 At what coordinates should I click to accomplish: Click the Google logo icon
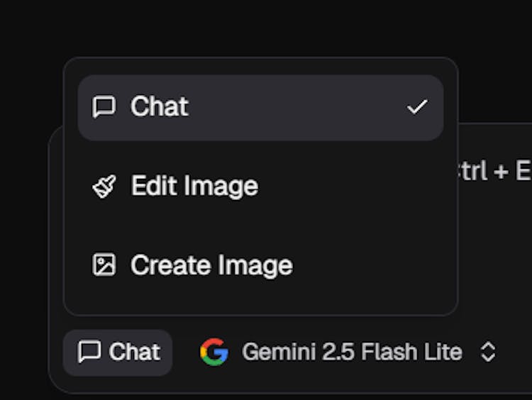click(214, 352)
